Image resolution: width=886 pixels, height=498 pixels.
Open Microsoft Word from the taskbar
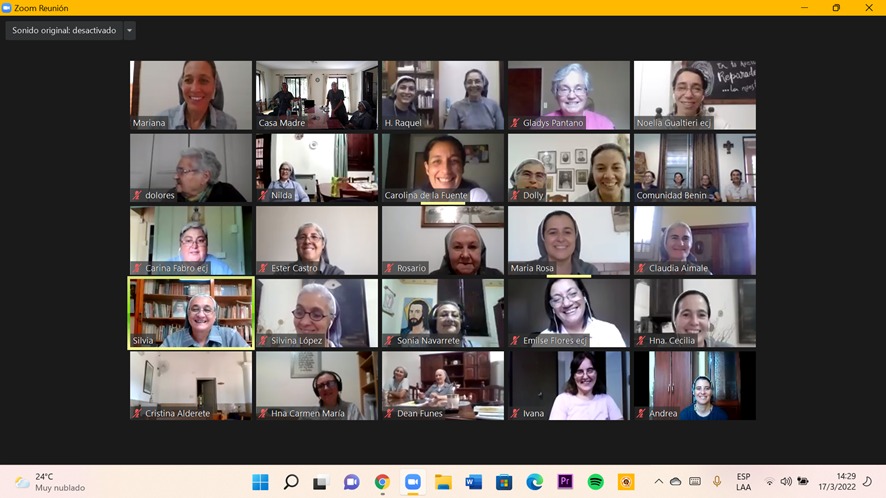pos(474,482)
